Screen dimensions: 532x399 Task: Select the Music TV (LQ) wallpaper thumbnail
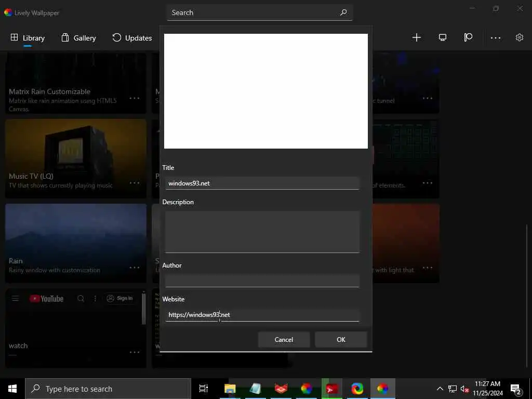[76, 158]
